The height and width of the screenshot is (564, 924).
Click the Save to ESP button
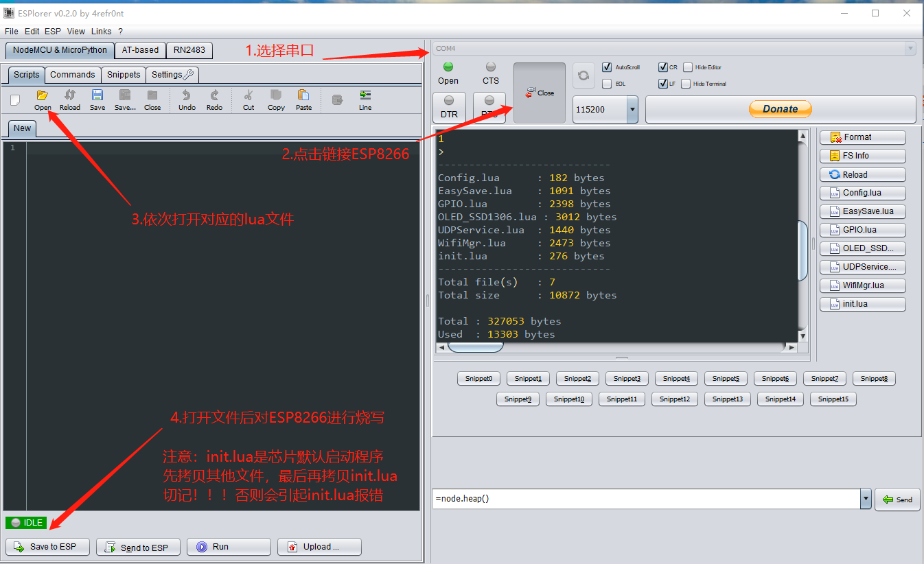[46, 547]
